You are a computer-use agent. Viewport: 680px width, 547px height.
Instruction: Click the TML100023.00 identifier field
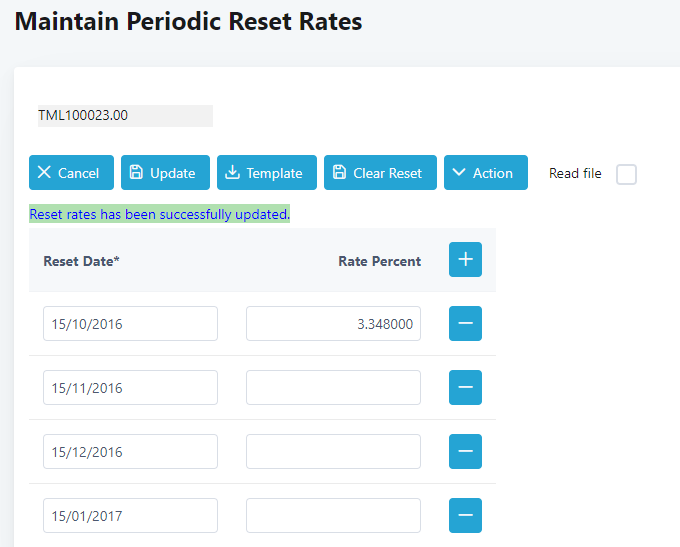[124, 116]
